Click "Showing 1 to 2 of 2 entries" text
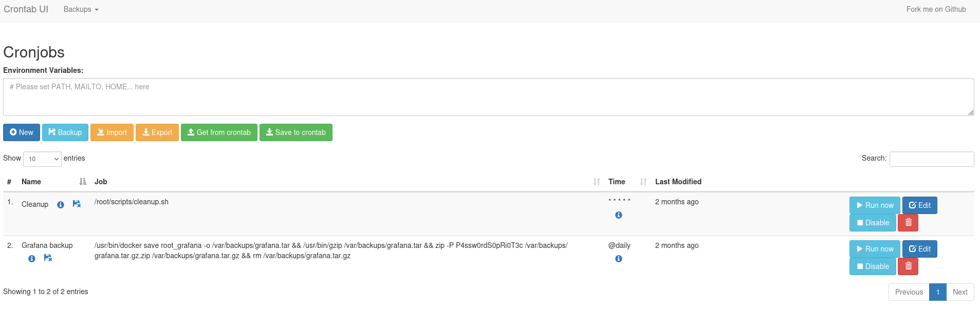The image size is (980, 309). pos(46,292)
